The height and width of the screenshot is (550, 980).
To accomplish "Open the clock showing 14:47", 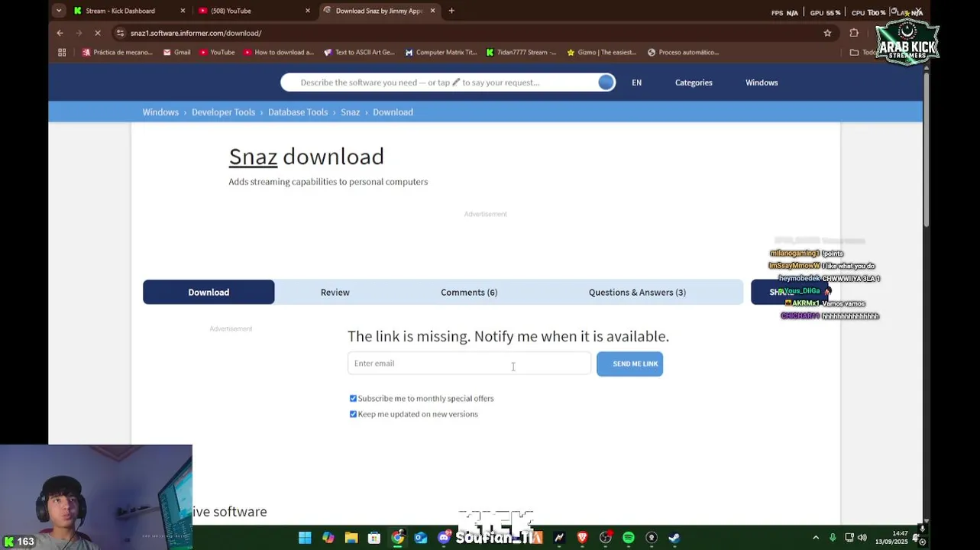I will [891, 538].
